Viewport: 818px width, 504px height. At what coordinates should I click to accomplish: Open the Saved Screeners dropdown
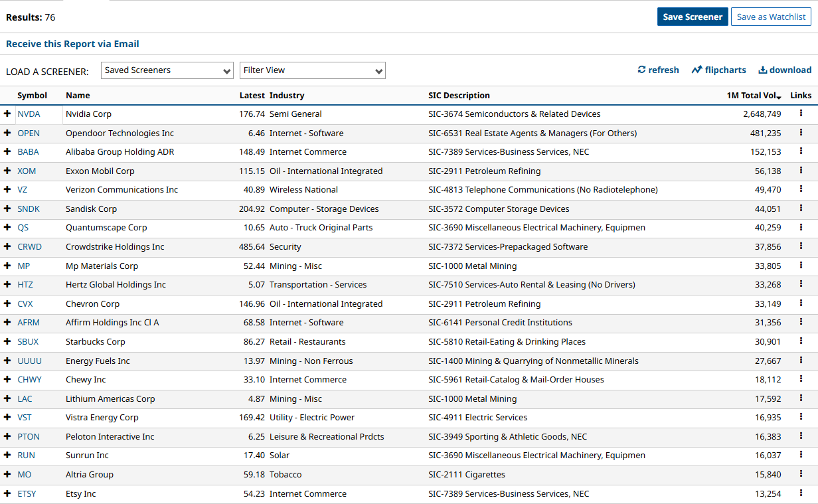coord(167,70)
